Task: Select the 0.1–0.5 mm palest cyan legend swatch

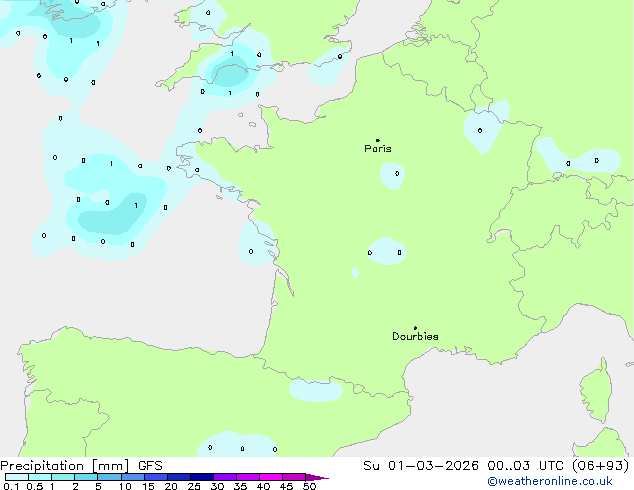Action: click(x=17, y=477)
